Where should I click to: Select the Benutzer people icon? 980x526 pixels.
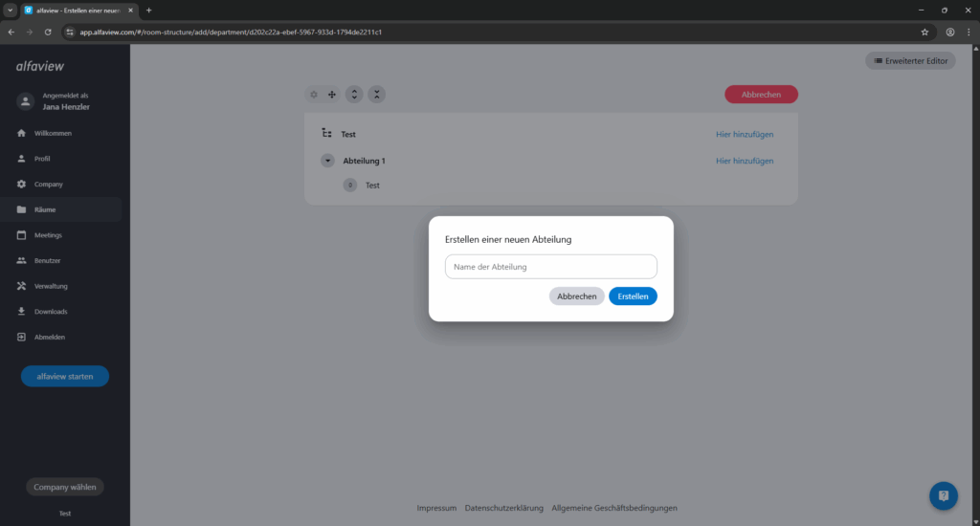point(21,260)
